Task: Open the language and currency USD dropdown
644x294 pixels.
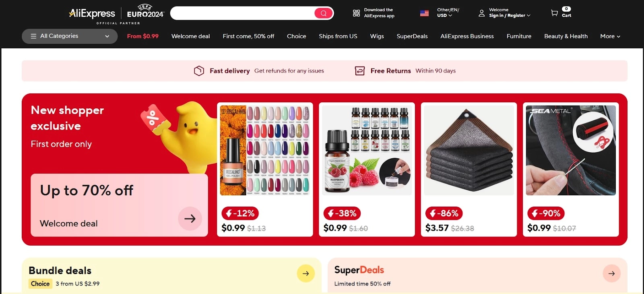Action: point(448,12)
